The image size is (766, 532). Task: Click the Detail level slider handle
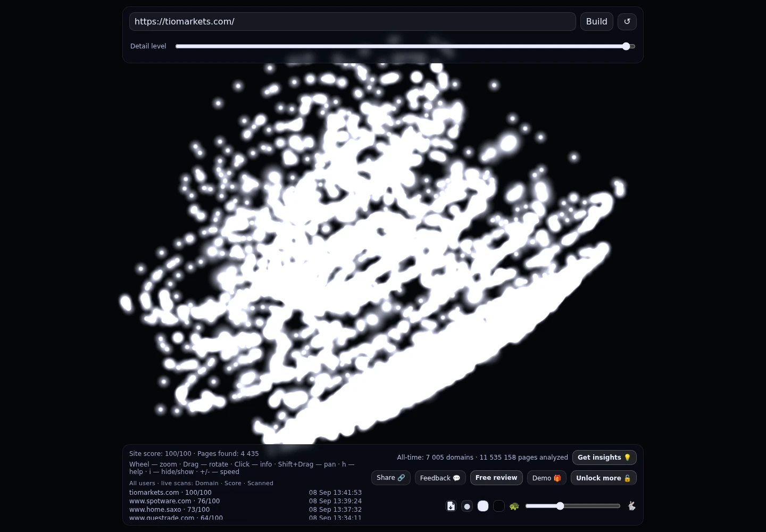pyautogui.click(x=626, y=46)
